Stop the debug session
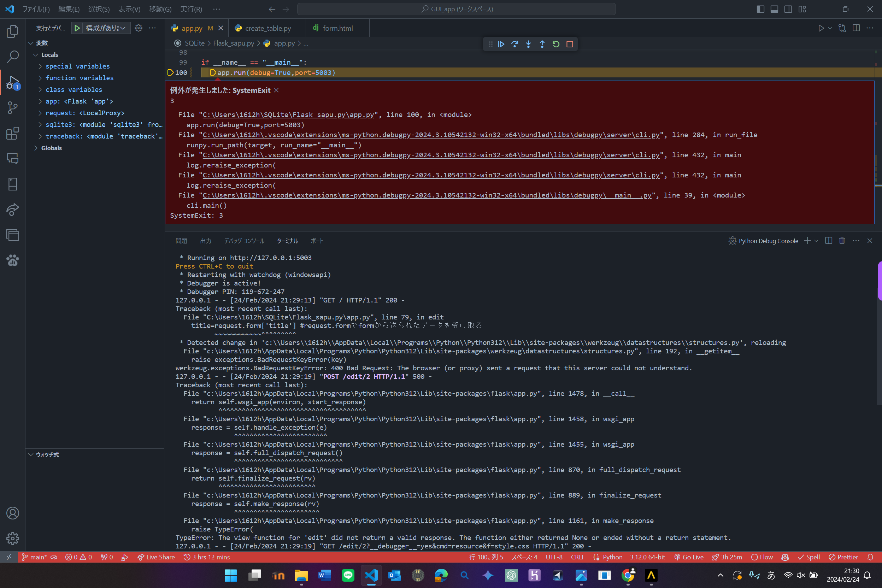The width and height of the screenshot is (882, 588). [x=570, y=44]
